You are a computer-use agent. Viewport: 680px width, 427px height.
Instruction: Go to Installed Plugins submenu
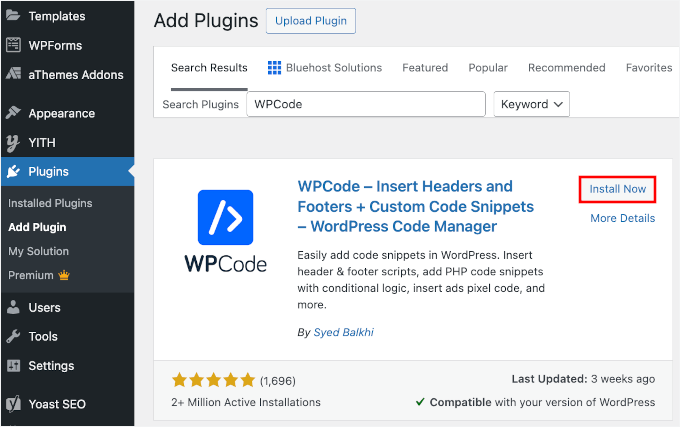(50, 203)
